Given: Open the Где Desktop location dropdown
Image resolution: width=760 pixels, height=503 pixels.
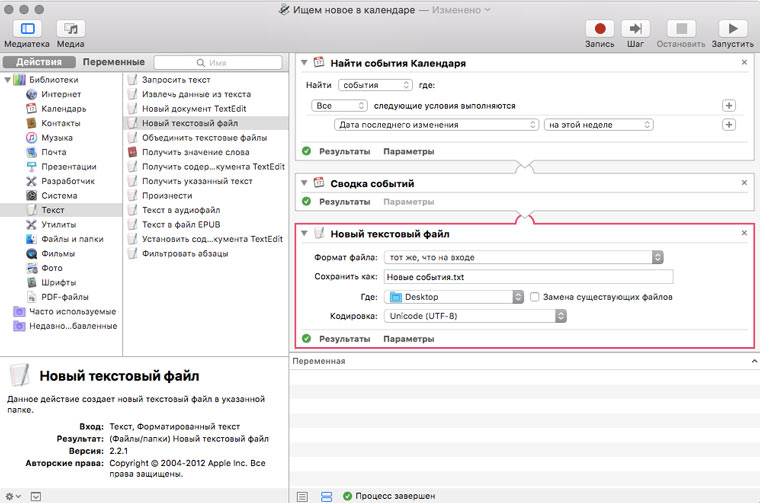Looking at the screenshot, I should pos(454,297).
